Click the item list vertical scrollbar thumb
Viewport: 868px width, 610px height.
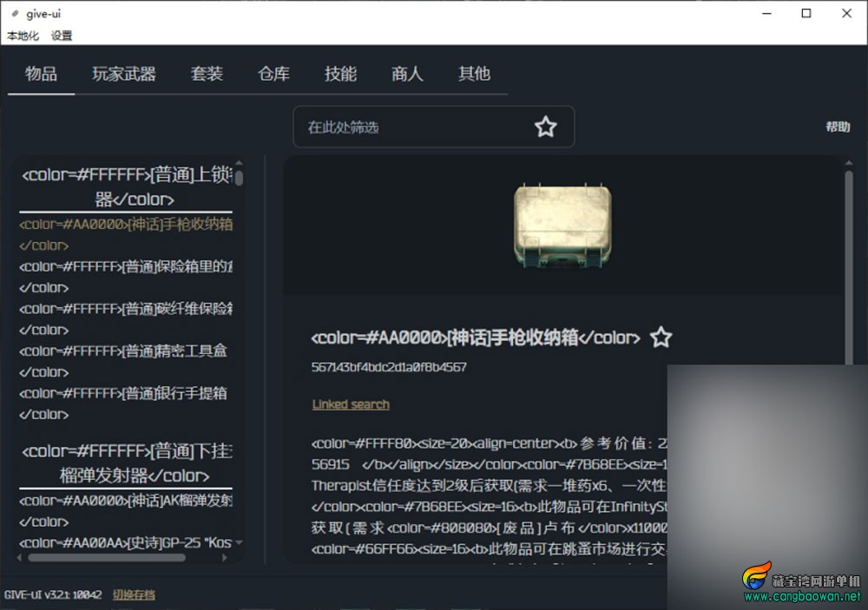(240, 177)
